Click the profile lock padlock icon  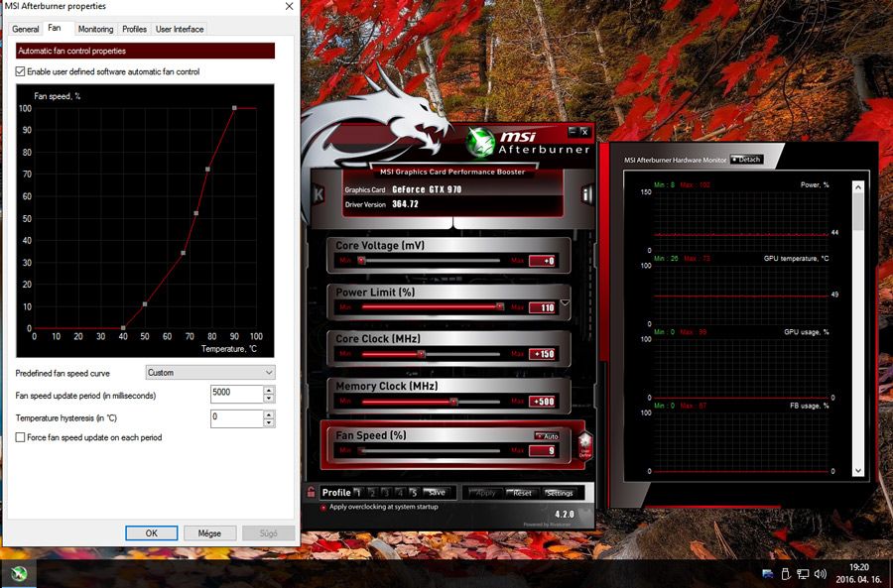pos(311,492)
